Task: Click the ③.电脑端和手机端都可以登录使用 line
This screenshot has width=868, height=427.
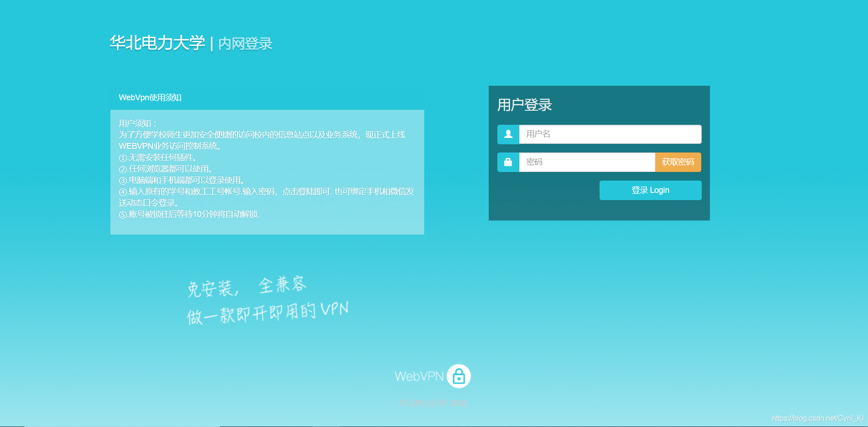Action: coord(182,180)
